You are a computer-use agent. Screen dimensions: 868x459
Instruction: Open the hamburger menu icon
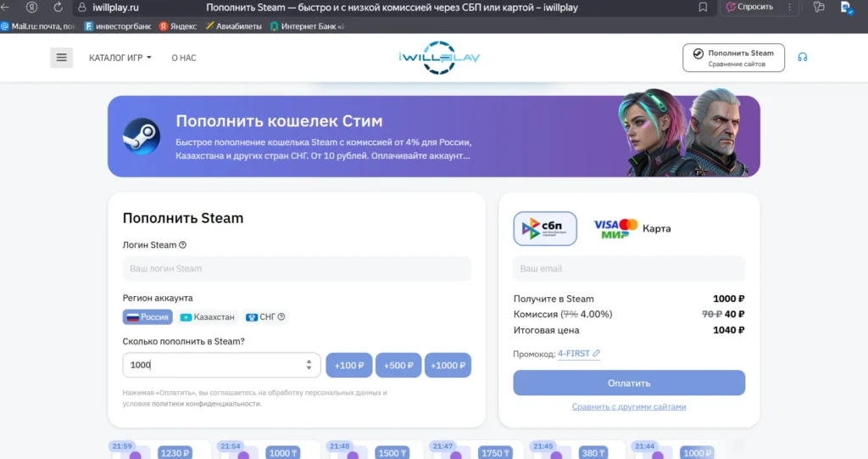61,57
